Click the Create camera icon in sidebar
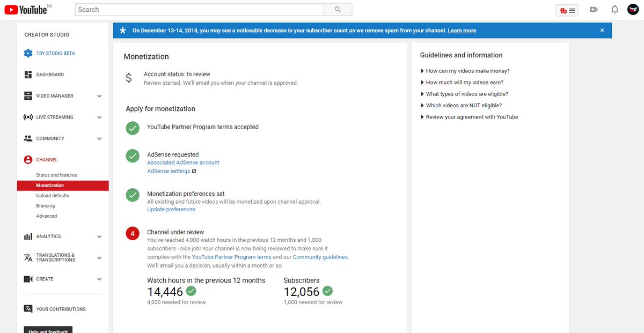Image resolution: width=644 pixels, height=333 pixels. coord(28,279)
